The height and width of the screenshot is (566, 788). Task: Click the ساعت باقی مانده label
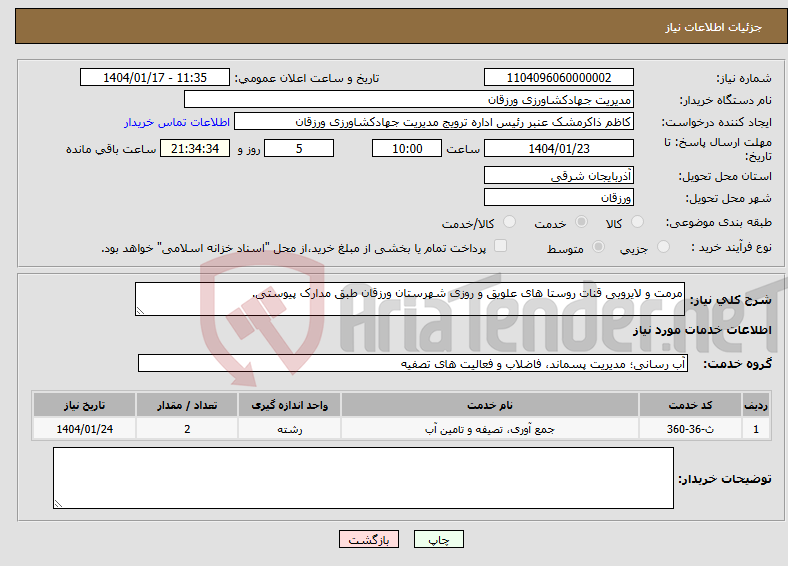pos(111,149)
